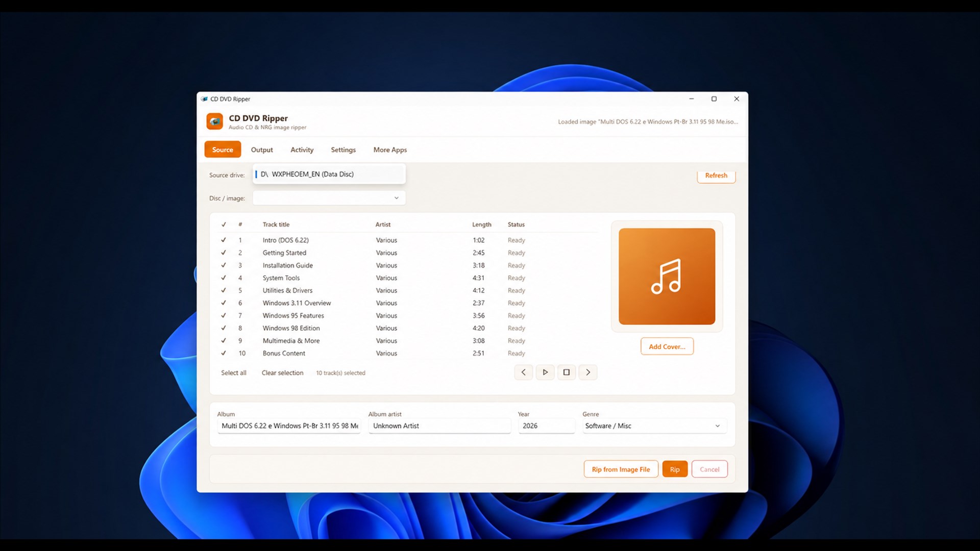Screen dimensions: 980x551
Task: Select the Multimedia & More track
Action: coord(408,341)
